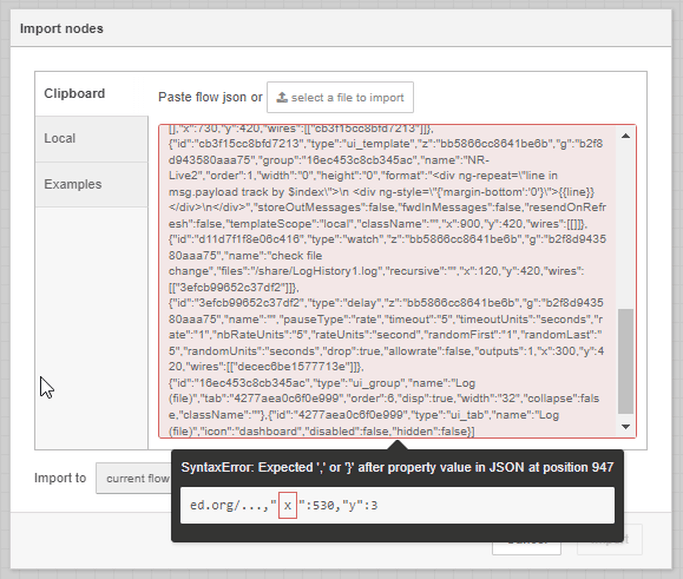Click the 'Paste flow json or' label
The image size is (683, 579).
point(210,98)
